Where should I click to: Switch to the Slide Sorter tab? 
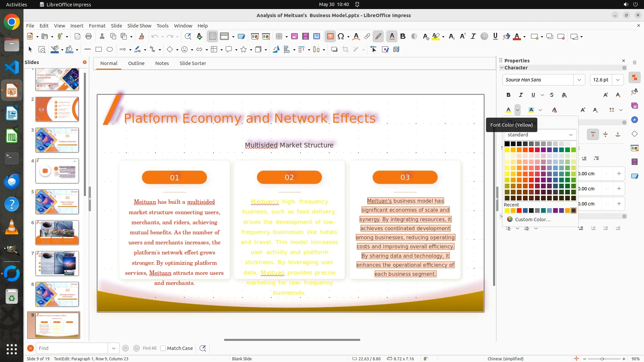(193, 63)
